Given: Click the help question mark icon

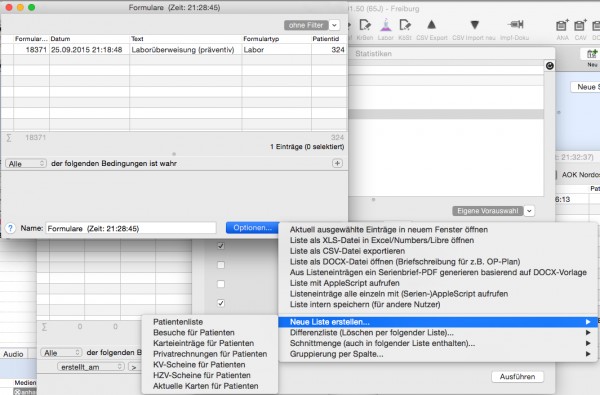Looking at the screenshot, I should pyautogui.click(x=10, y=228).
